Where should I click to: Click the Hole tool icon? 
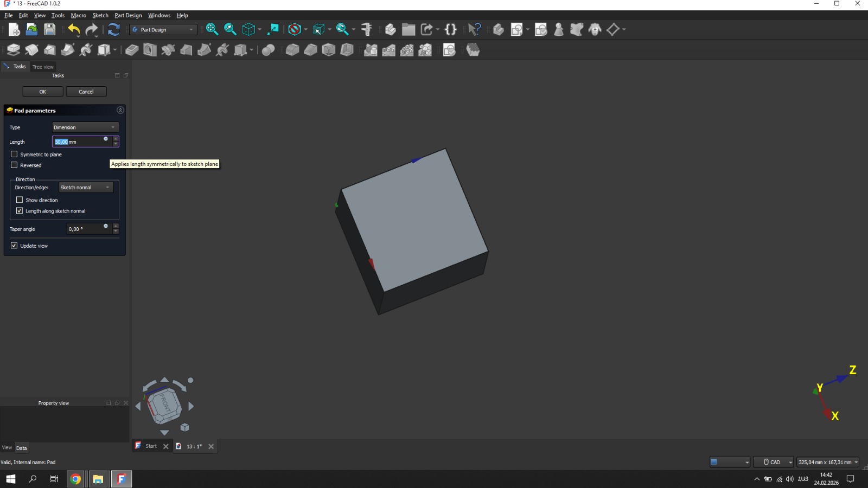[x=150, y=50]
